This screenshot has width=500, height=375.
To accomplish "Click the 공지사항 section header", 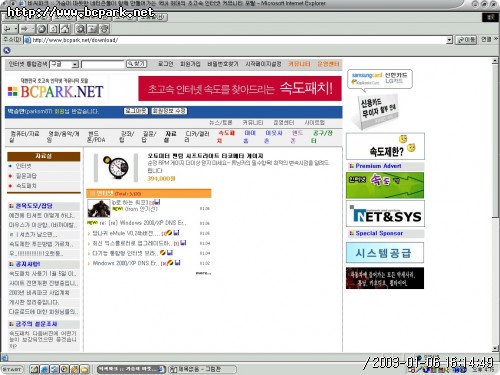I will click(28, 264).
